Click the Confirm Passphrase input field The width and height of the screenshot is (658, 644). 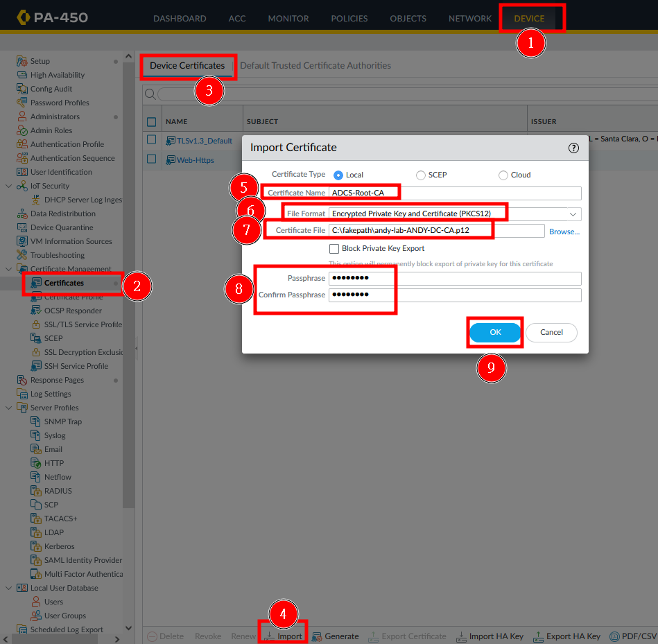(x=455, y=295)
